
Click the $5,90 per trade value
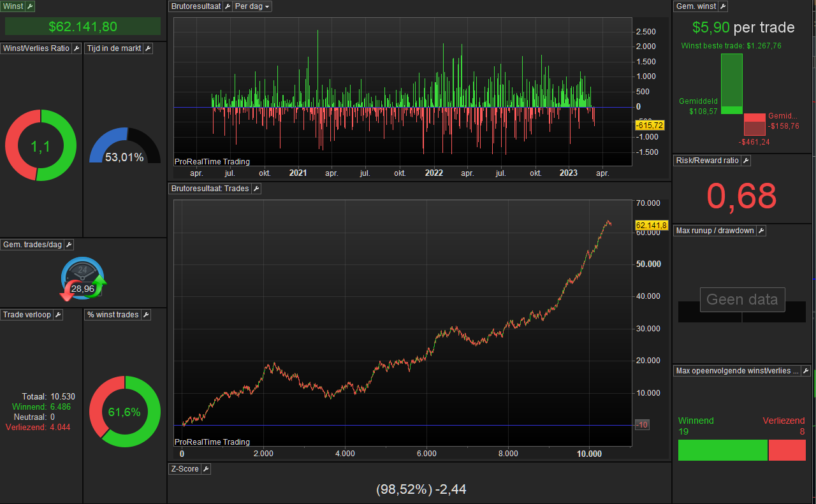tap(743, 27)
